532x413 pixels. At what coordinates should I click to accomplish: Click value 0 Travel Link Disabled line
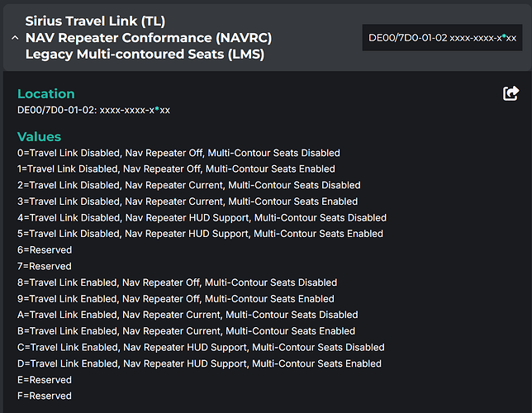tap(178, 153)
